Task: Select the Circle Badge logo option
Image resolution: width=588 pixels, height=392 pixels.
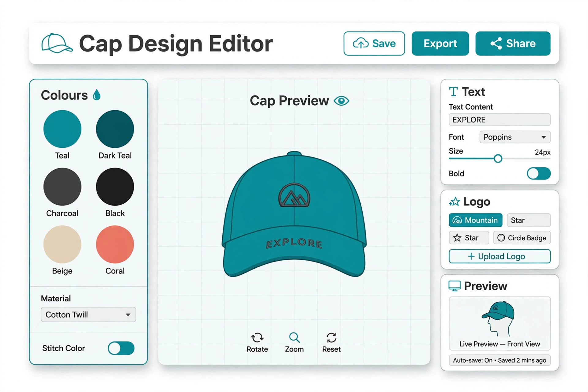Action: click(522, 238)
